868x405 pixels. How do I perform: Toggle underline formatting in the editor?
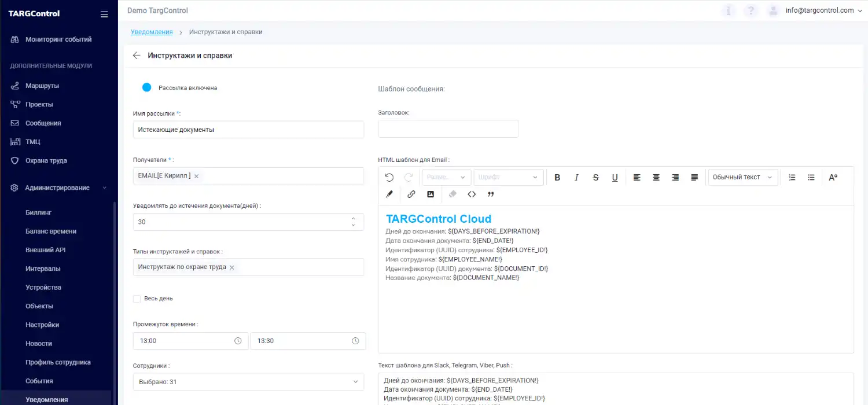(x=615, y=177)
